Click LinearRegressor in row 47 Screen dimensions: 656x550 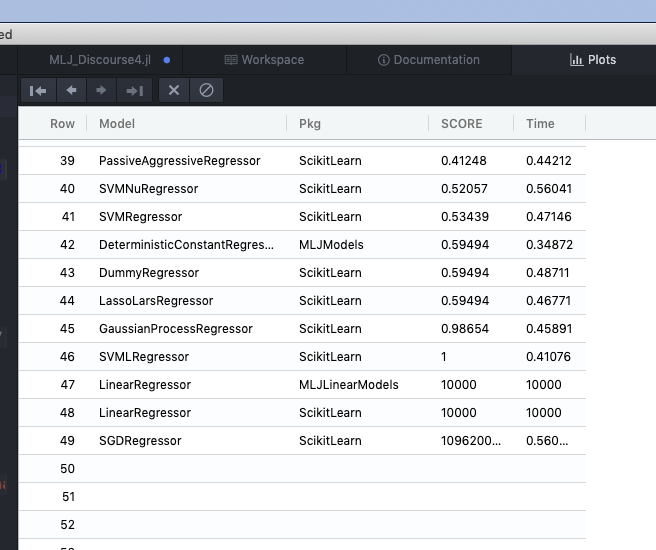point(145,385)
